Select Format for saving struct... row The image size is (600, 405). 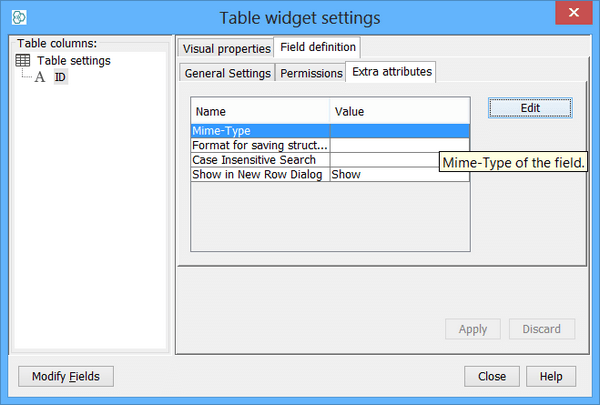[x=260, y=145]
